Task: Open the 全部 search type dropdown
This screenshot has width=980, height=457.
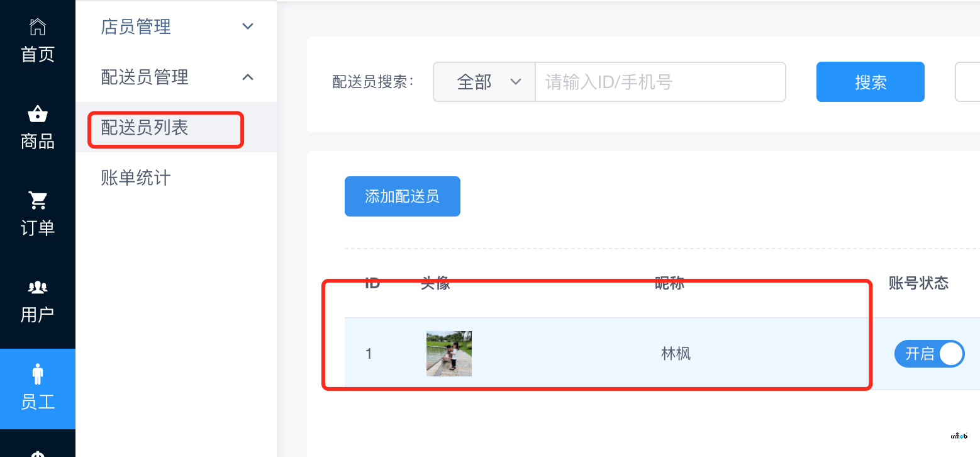Action: click(484, 82)
